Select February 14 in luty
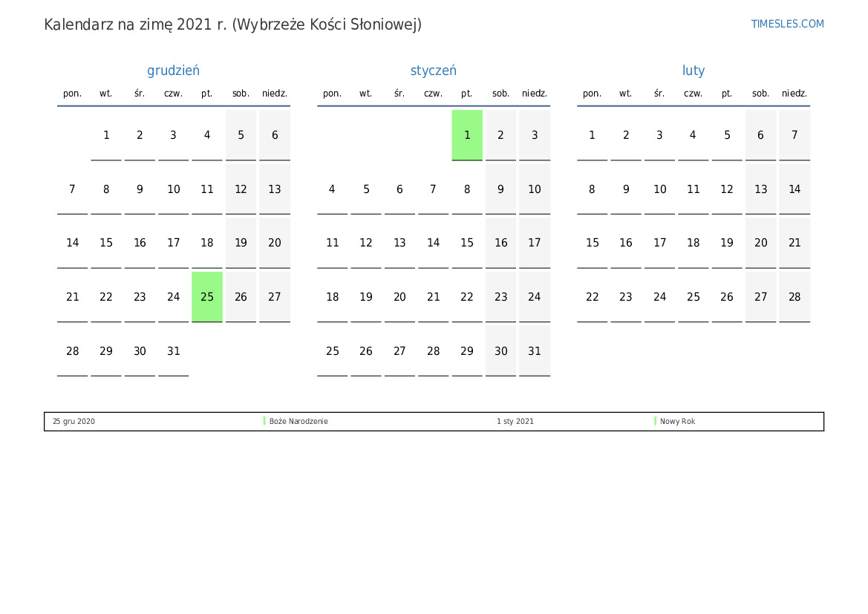This screenshot has width=868, height=614. tap(794, 189)
